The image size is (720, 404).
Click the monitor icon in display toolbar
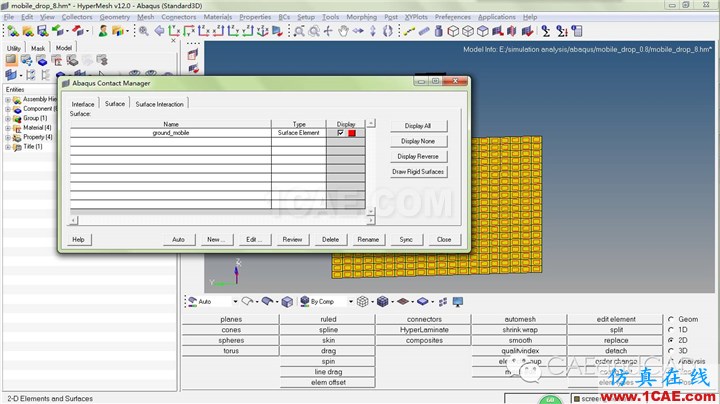point(458,302)
